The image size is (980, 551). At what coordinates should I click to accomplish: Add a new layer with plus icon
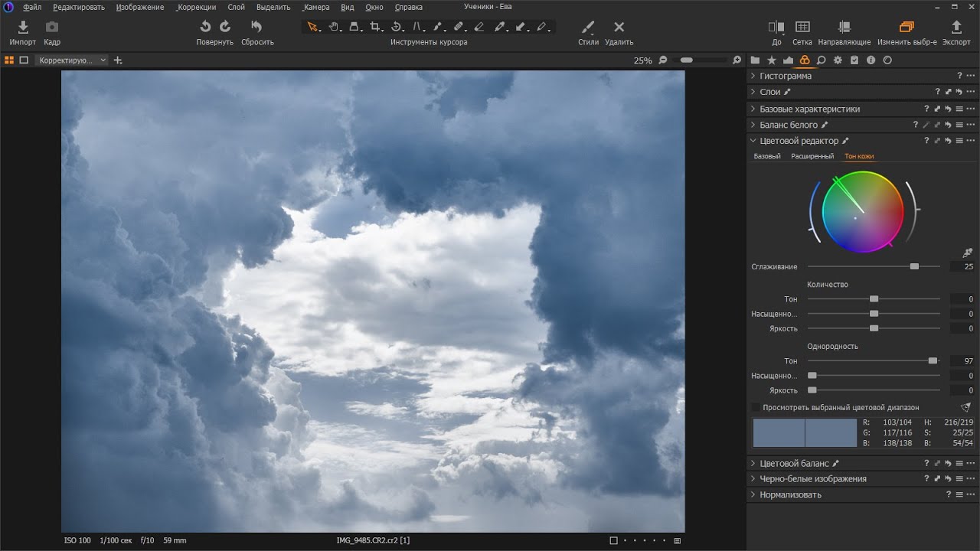(x=118, y=60)
